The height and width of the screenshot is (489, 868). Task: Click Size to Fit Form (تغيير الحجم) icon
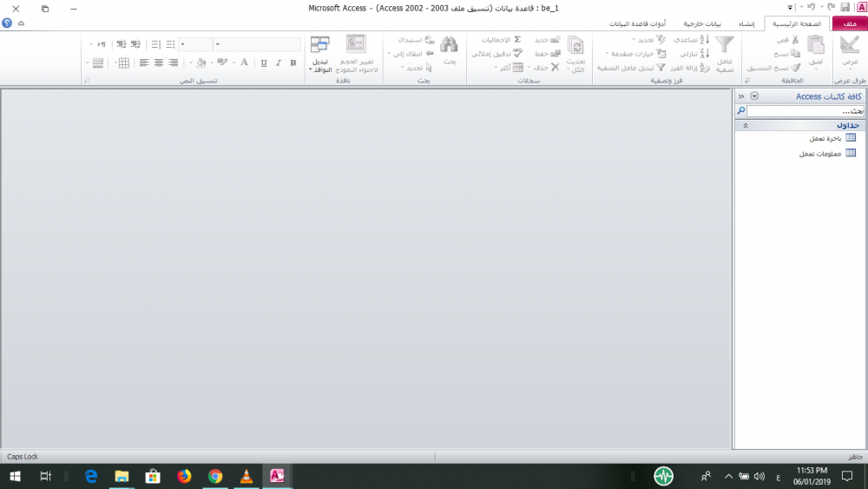point(356,44)
